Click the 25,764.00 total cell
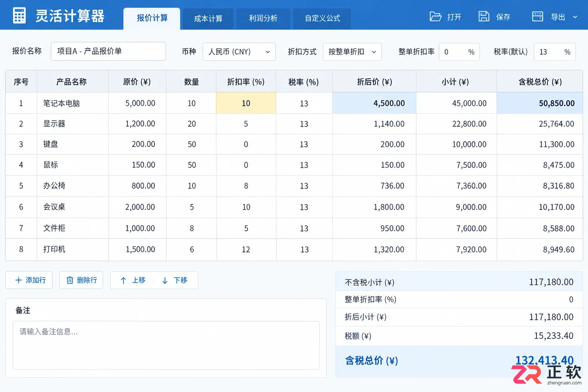Viewport: 588px width, 392px height. [540, 124]
